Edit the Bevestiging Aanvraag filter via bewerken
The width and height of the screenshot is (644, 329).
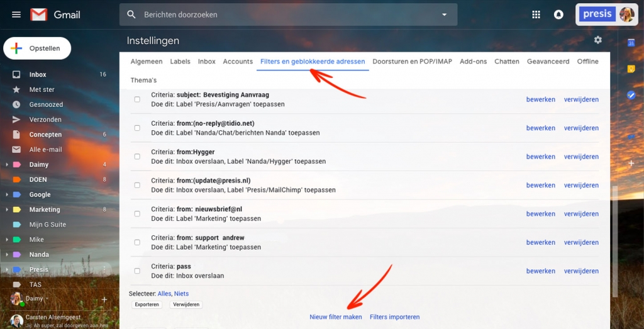tap(541, 99)
